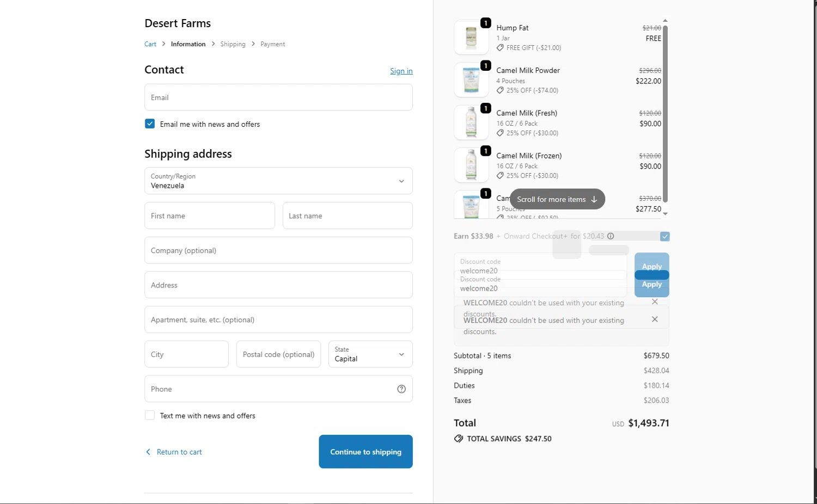Click the Camel Milk (Fresh) discount tag icon
This screenshot has width=817, height=504.
point(500,133)
